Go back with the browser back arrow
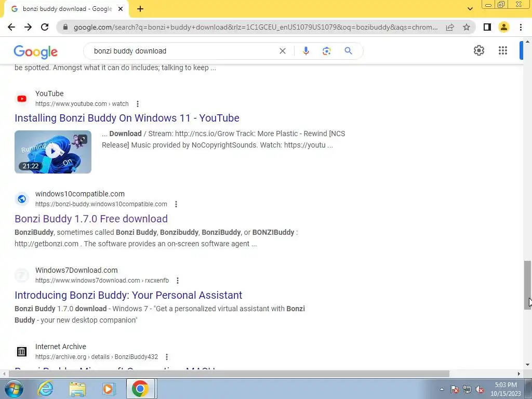This screenshot has height=399, width=532. (x=11, y=27)
